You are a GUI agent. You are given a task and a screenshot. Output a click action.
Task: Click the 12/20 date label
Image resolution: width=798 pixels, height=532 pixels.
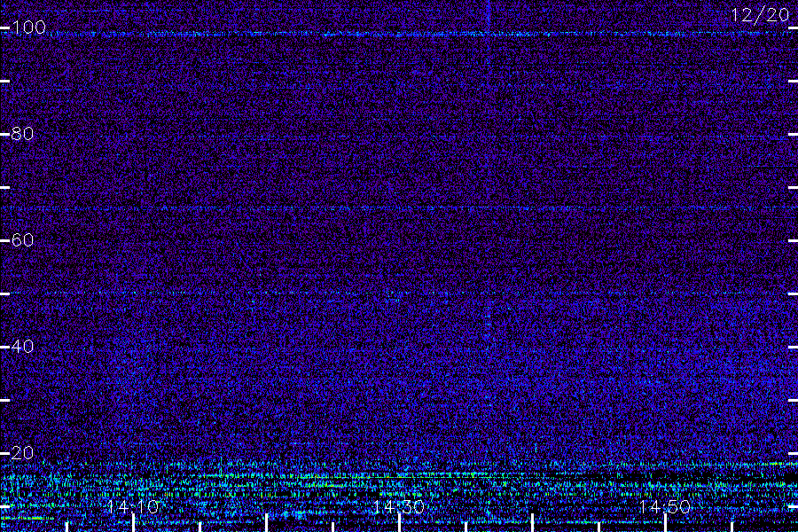click(760, 15)
